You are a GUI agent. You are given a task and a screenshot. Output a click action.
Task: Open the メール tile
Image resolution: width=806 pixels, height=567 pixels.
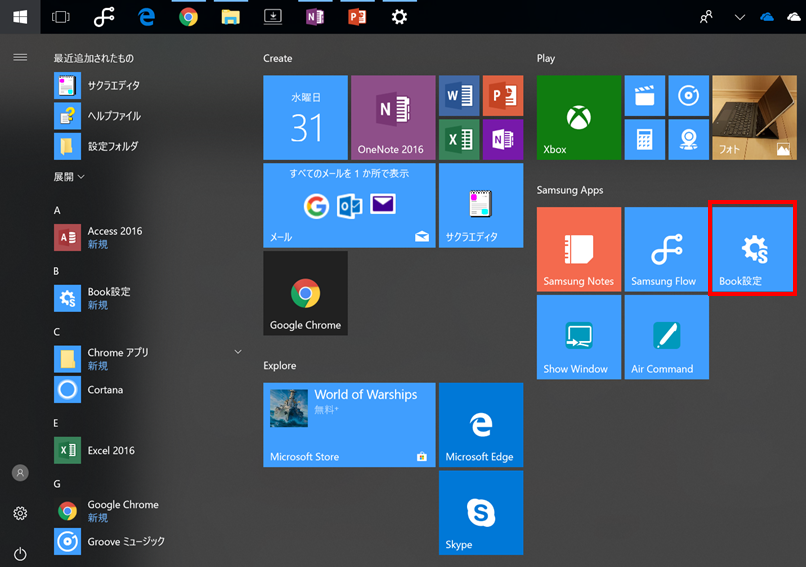click(350, 205)
